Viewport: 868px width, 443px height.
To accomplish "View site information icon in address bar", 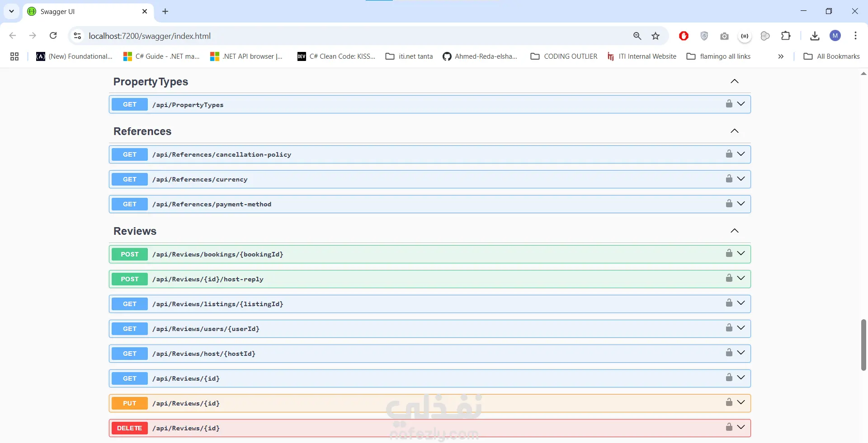I will (x=77, y=36).
